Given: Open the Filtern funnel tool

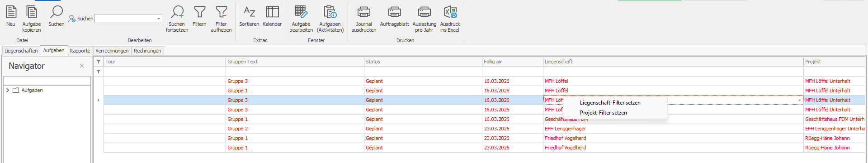Looking at the screenshot, I should [x=199, y=17].
